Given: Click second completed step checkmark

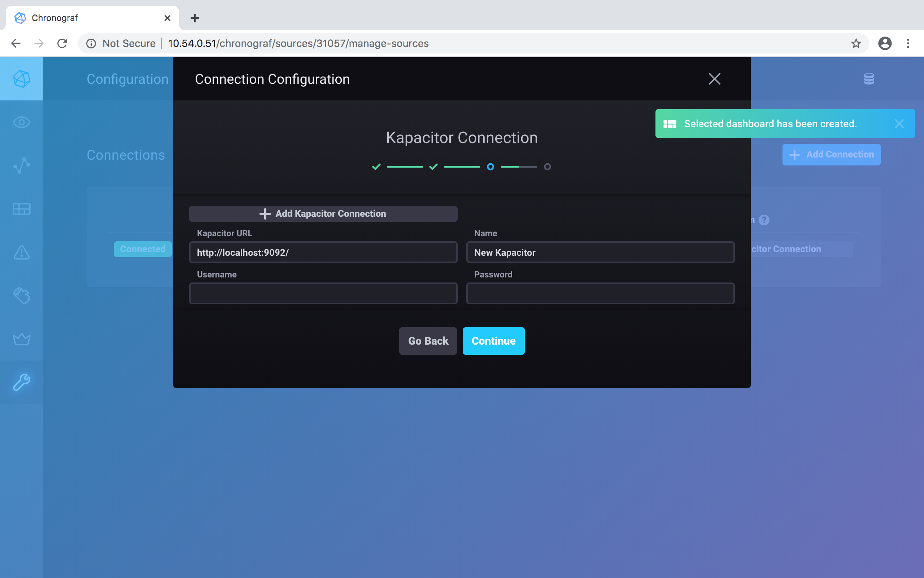Looking at the screenshot, I should point(433,167).
